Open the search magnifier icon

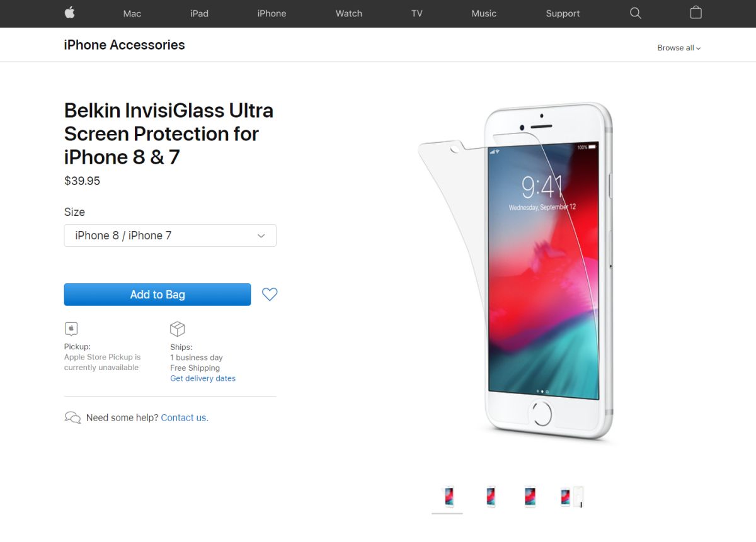pos(636,13)
